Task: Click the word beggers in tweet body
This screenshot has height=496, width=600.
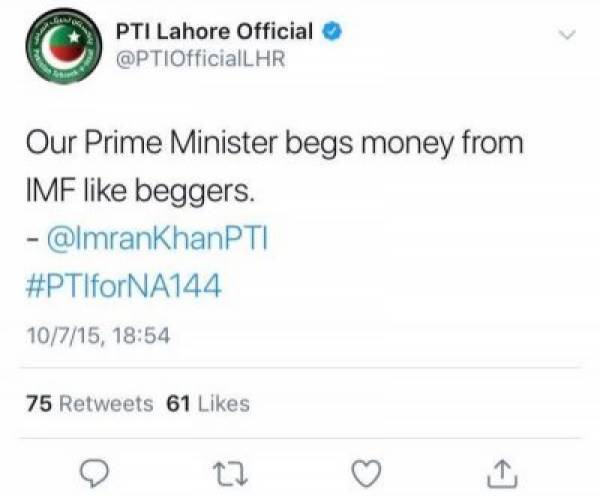Action: (x=195, y=192)
